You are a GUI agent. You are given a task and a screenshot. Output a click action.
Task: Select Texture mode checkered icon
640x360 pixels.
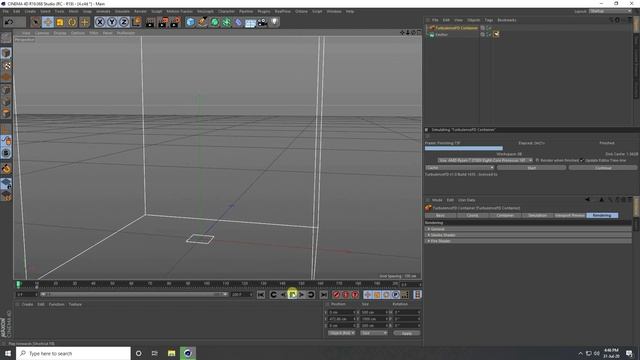point(6,65)
